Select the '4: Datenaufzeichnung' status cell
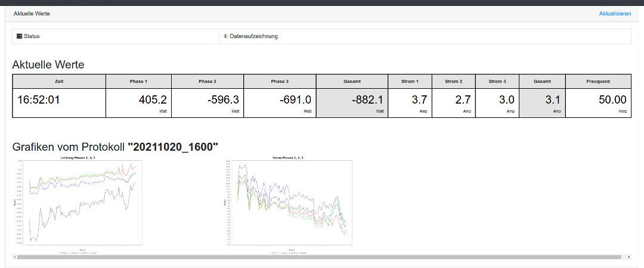644x268 pixels. point(250,36)
